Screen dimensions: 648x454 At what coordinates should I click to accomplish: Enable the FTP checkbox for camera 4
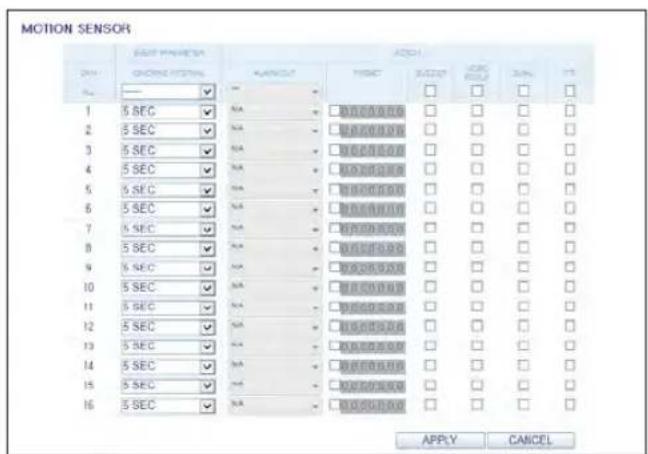(570, 169)
